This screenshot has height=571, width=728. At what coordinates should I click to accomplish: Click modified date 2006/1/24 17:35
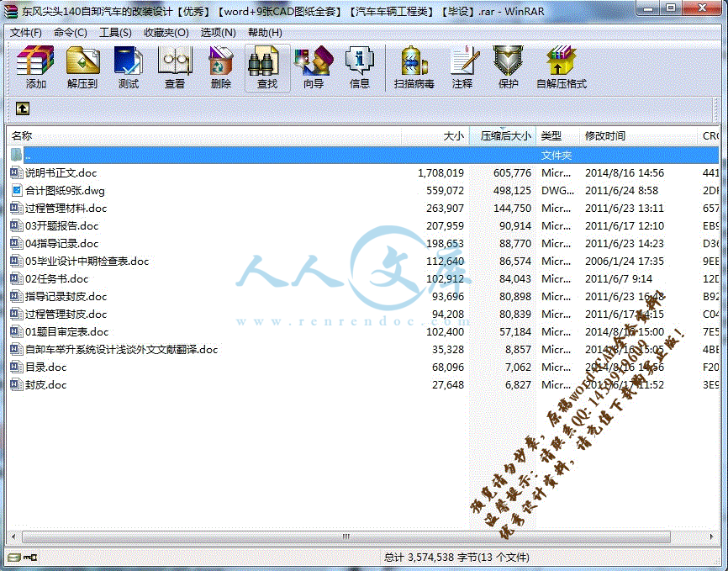pos(625,261)
